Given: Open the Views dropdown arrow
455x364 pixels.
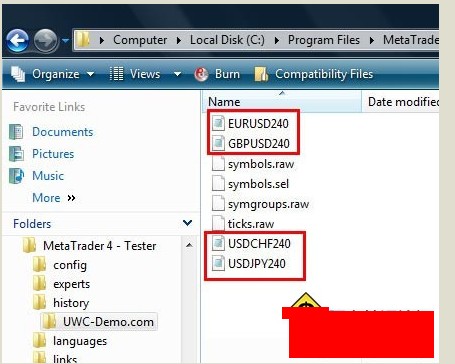Looking at the screenshot, I should 177,74.
